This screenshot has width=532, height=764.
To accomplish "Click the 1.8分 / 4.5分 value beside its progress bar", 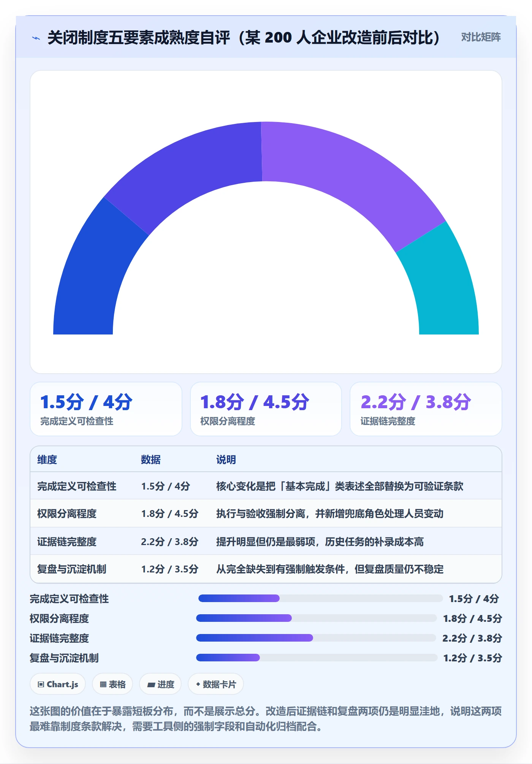I will (473, 618).
